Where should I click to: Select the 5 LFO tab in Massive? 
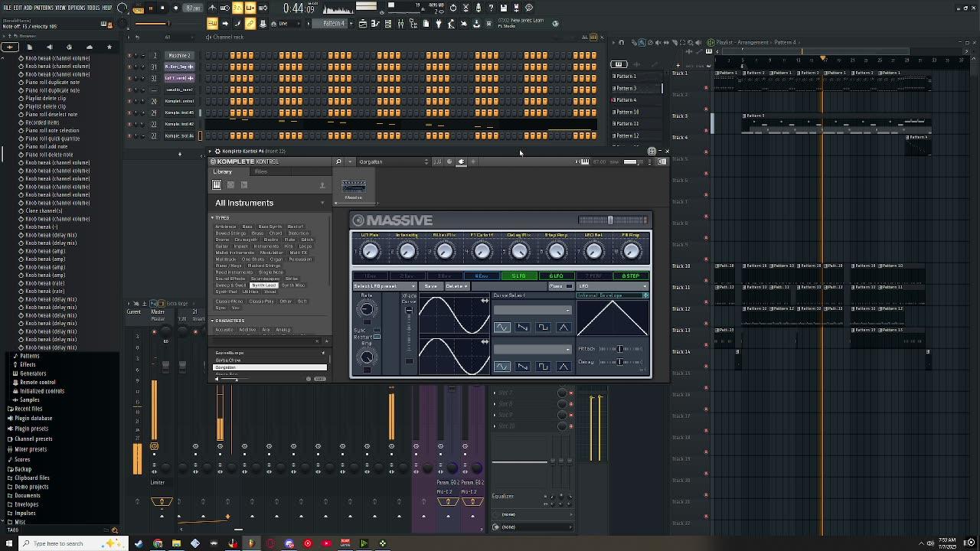(x=519, y=275)
